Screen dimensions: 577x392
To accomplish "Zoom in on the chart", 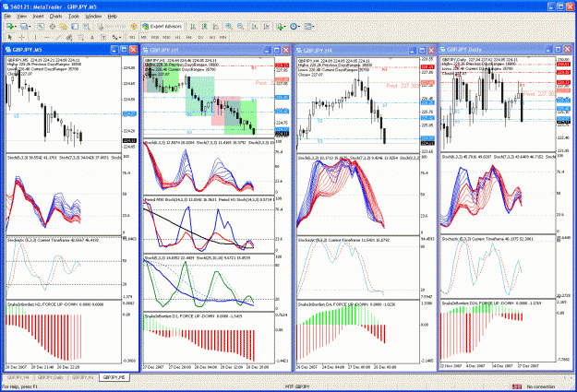I will pos(229,26).
